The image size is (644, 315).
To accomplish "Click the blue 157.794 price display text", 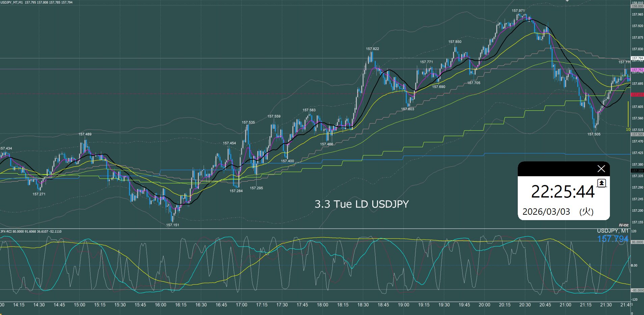I will pyautogui.click(x=612, y=239).
